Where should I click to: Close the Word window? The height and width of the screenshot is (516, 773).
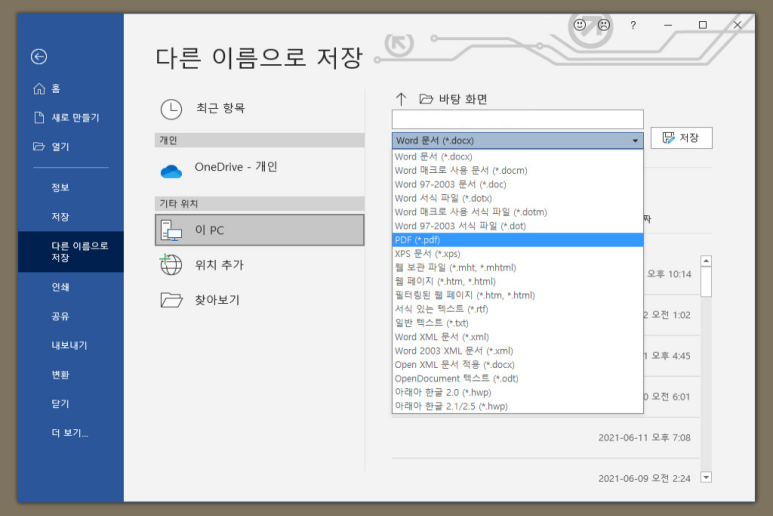[x=738, y=25]
